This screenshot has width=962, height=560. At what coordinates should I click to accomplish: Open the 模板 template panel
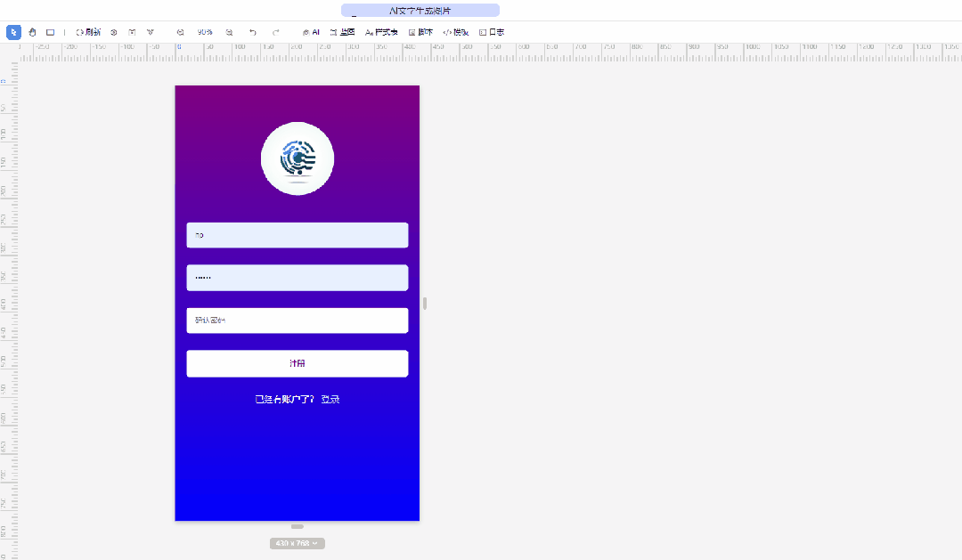tap(456, 32)
